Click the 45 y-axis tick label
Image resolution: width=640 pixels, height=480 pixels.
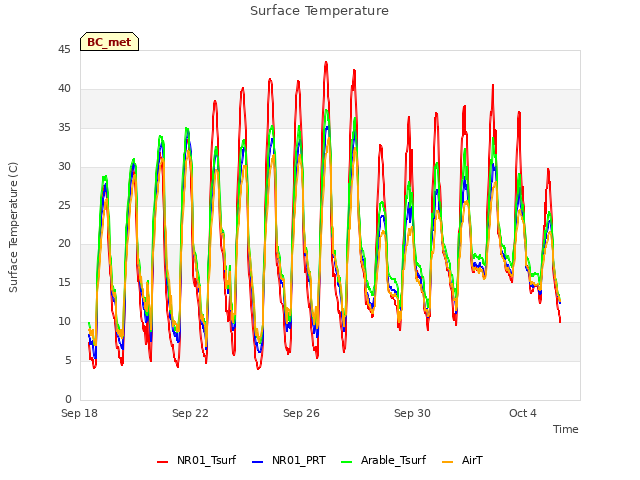click(x=64, y=50)
